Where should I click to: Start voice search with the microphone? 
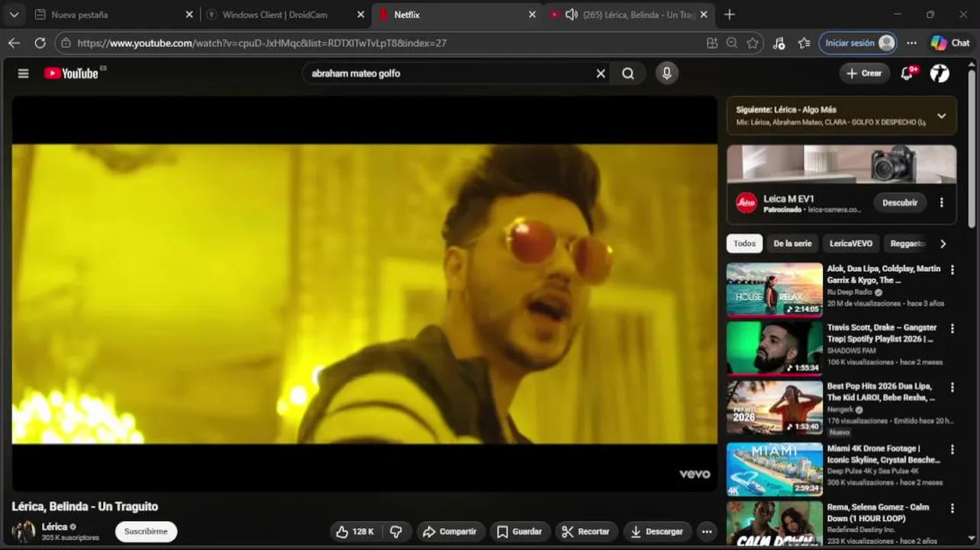(666, 73)
